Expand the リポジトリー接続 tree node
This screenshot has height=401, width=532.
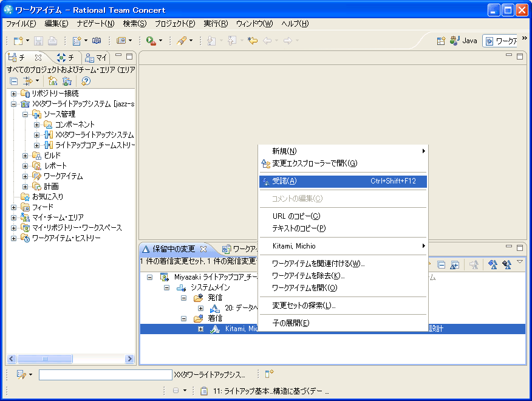[13, 94]
